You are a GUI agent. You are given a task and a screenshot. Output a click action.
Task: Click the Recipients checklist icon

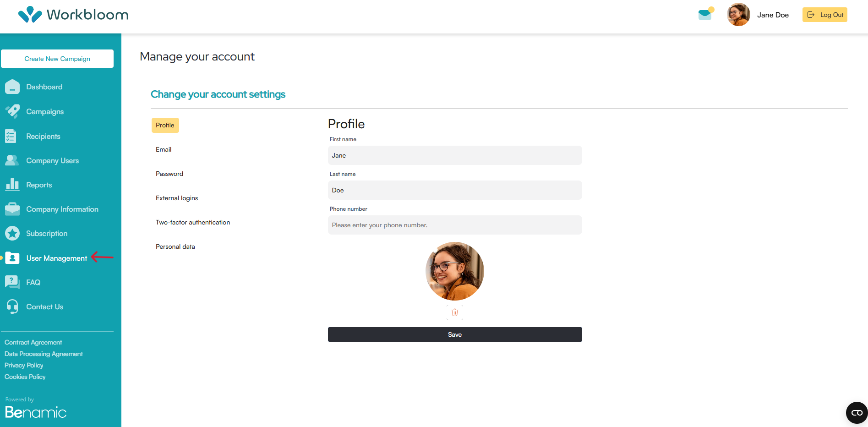[x=11, y=136]
